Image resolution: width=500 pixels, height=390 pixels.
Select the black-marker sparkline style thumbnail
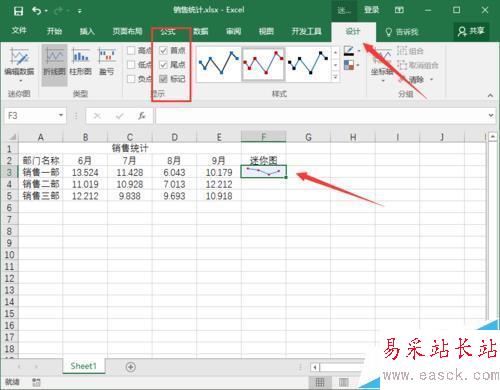308,64
